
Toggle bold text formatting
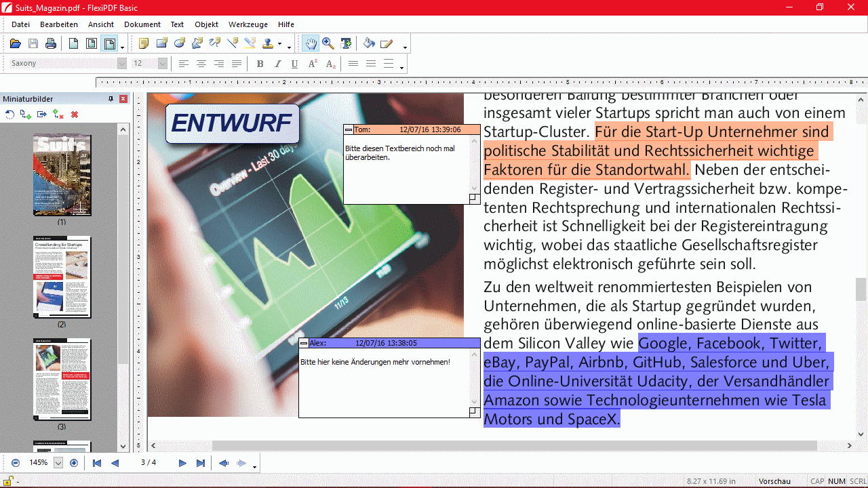tap(260, 64)
